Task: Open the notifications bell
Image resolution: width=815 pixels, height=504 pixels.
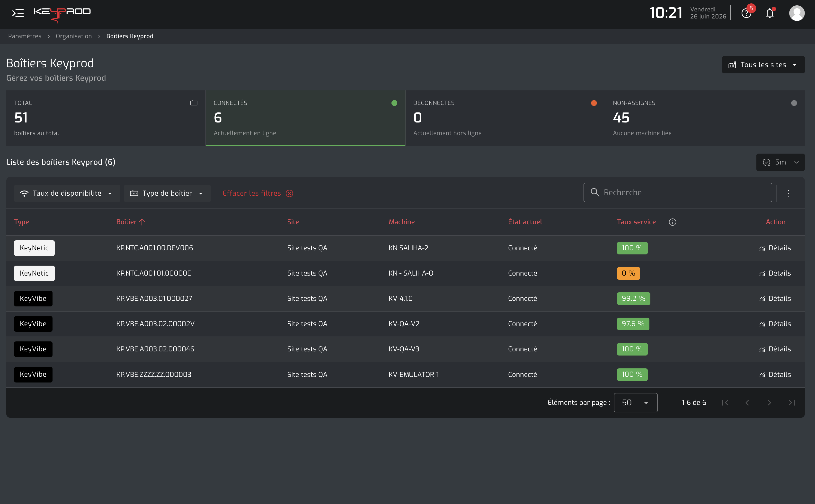Action: tap(770, 13)
